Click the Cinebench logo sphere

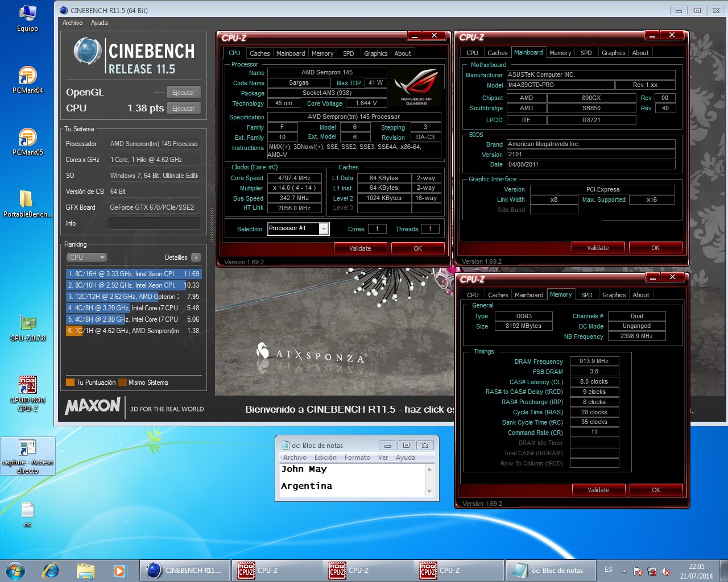[88, 51]
